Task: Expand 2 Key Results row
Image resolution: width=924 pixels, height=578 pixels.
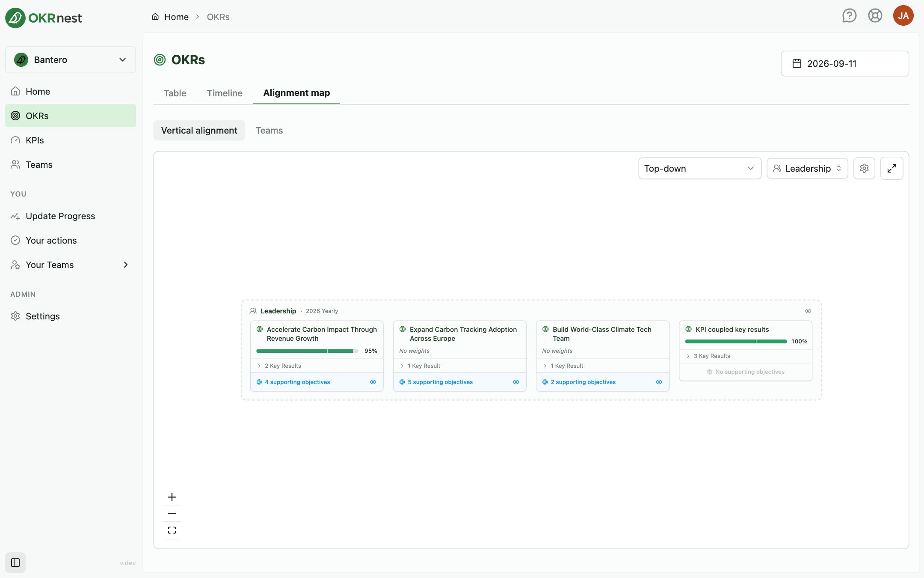Action: [x=317, y=366]
